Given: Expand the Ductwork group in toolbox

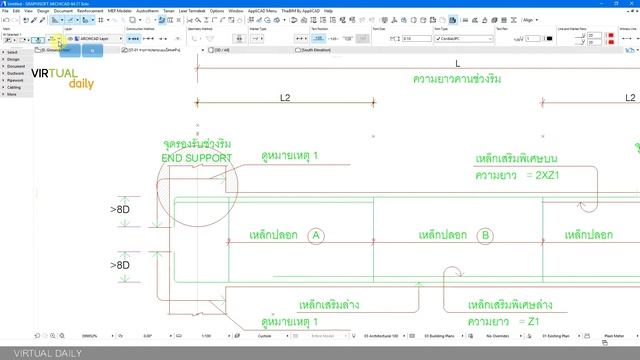Looking at the screenshot, I should point(16,73).
